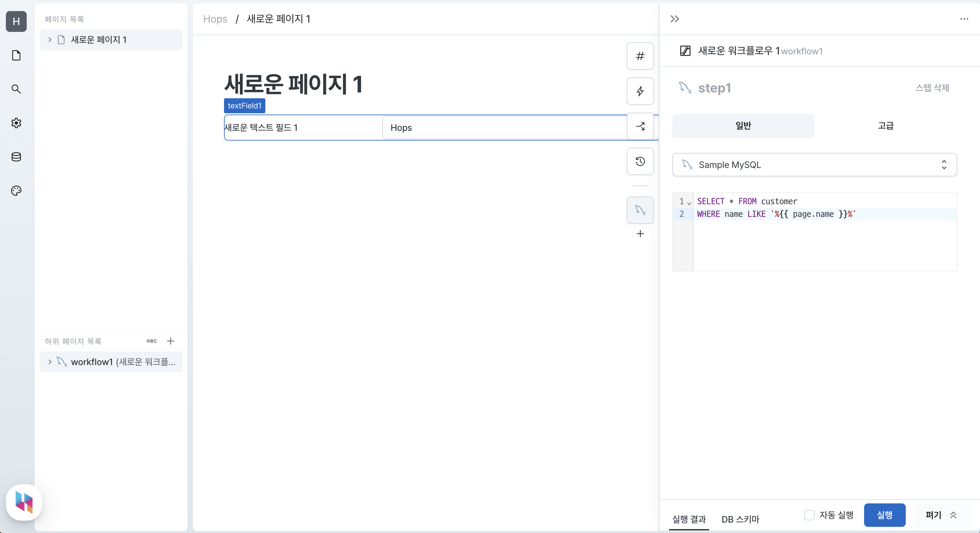Click the 스텝 삭제 delete step link

tap(932, 88)
